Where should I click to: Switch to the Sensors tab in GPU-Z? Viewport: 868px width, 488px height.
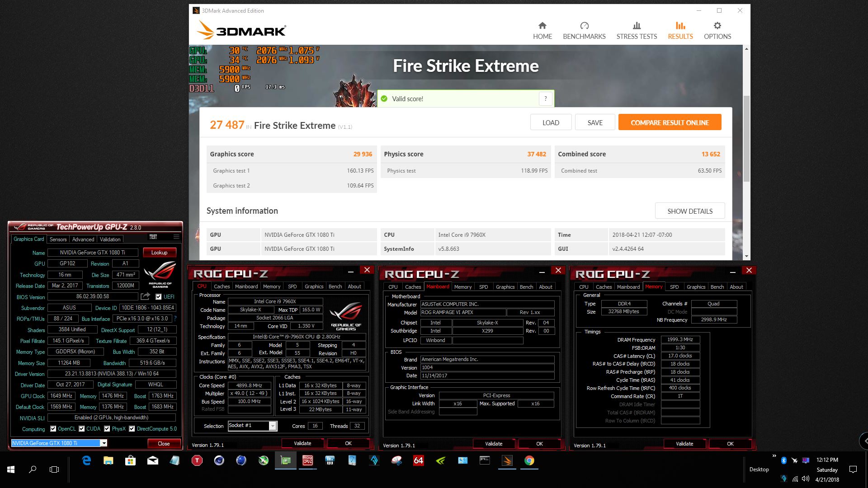click(58, 239)
